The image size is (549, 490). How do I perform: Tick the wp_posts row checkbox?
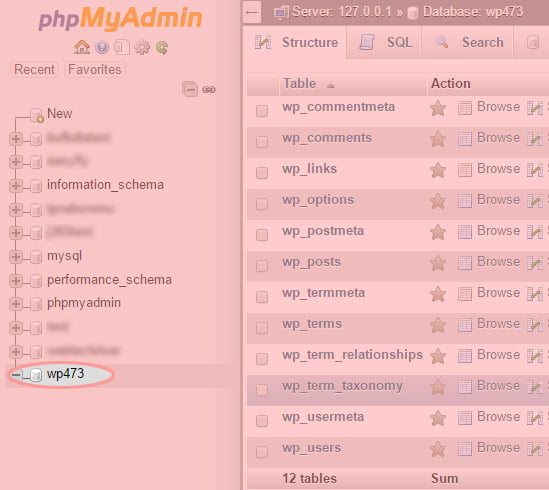click(x=262, y=266)
